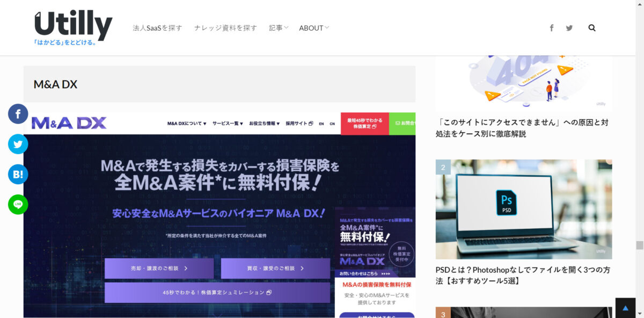Open the Utilly home logo

point(74,27)
